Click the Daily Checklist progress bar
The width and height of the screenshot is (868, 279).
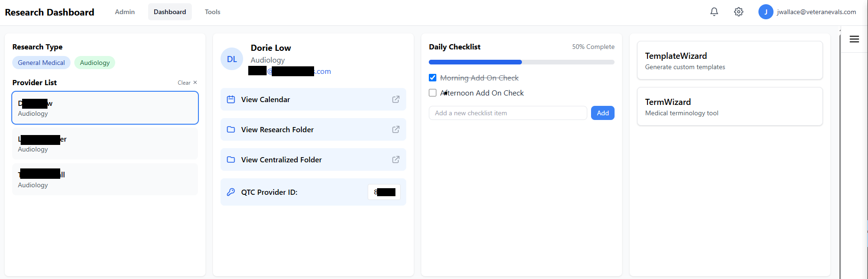click(x=521, y=62)
